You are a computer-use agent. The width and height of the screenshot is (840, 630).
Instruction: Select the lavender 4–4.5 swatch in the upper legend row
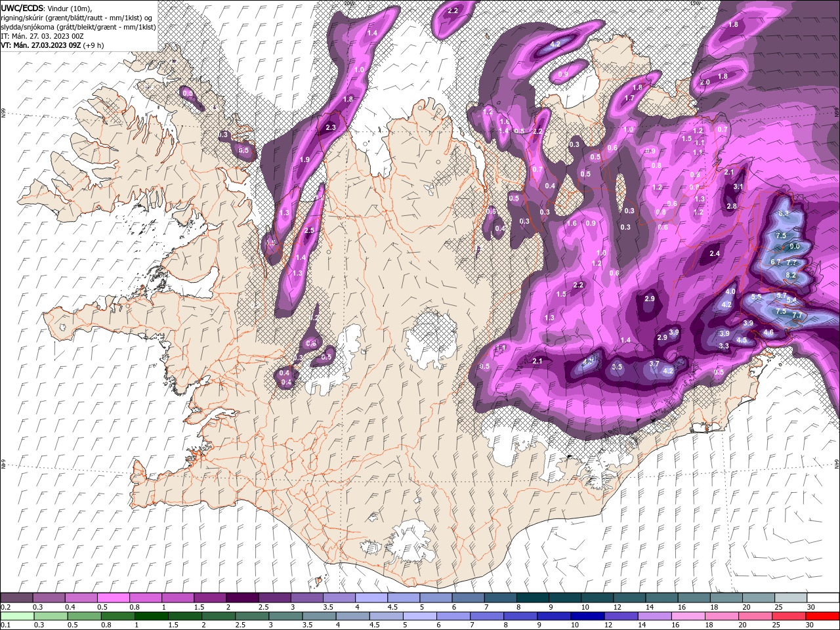(x=371, y=598)
